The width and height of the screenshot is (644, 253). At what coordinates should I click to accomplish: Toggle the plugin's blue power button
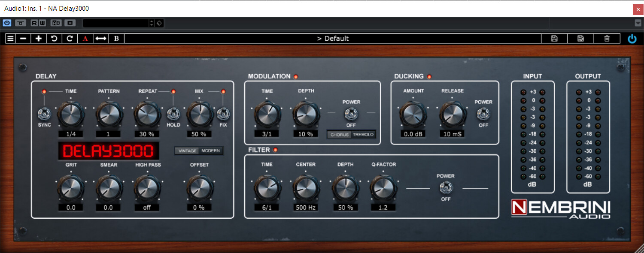point(632,39)
